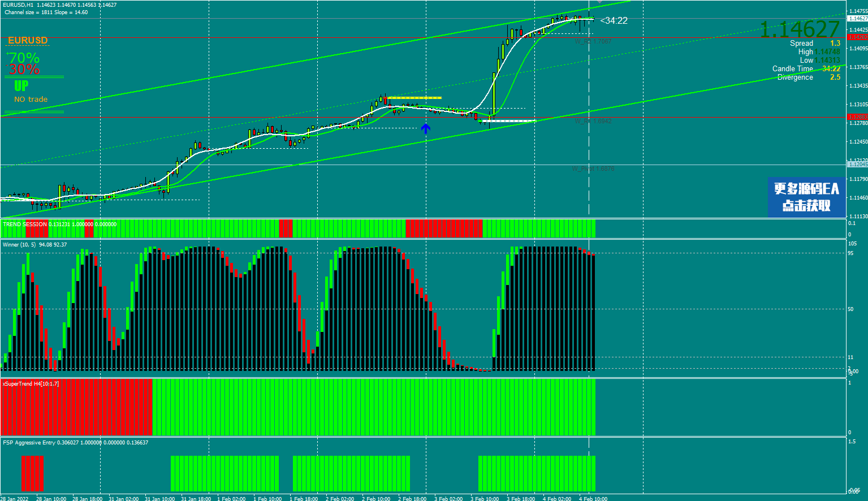Click the orange EURUSD symbol label
Image resolution: width=868 pixels, height=501 pixels.
pos(28,41)
